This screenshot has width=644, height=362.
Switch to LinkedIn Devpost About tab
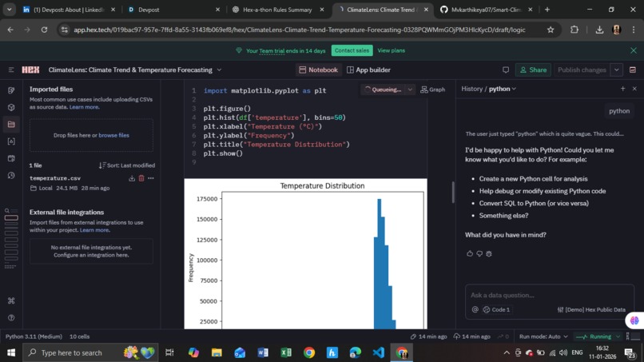pos(69,9)
